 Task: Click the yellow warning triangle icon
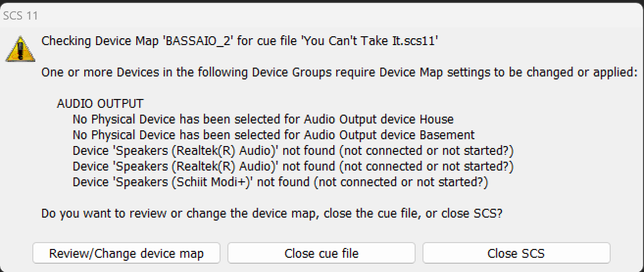click(20, 48)
